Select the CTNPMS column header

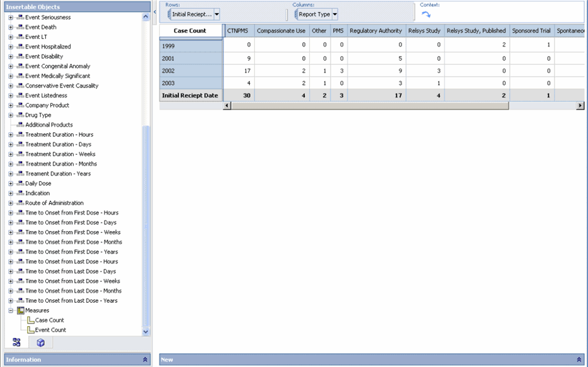click(238, 31)
